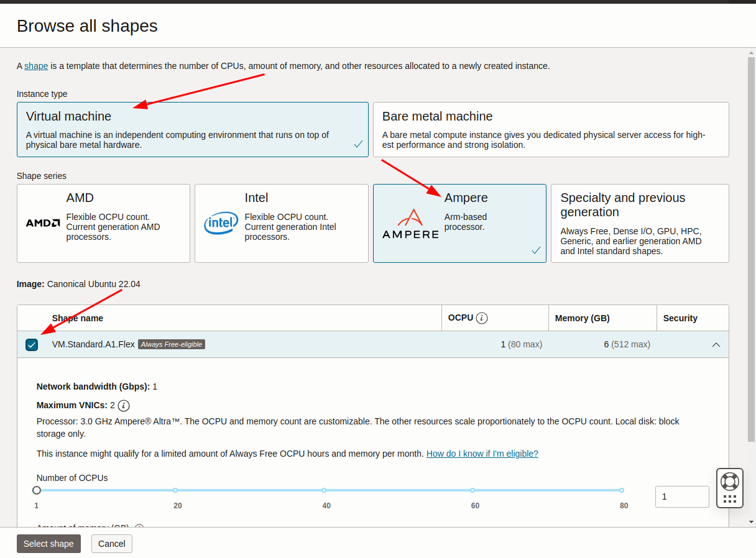This screenshot has height=558, width=756.
Task: Cancel the Browse all shapes dialog
Action: pyautogui.click(x=112, y=544)
